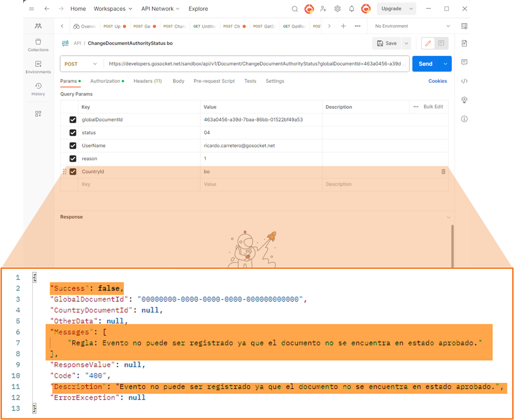Edit the status value 04

click(261, 133)
